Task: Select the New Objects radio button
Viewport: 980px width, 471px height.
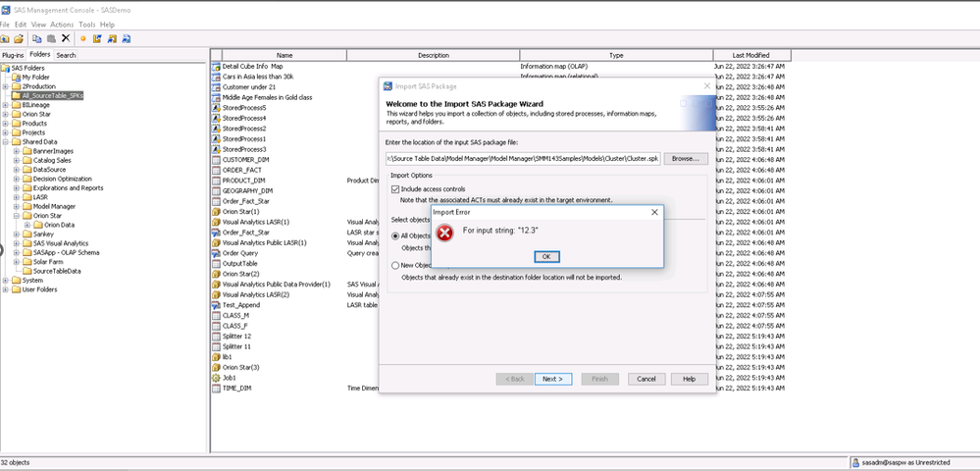Action: click(x=395, y=265)
